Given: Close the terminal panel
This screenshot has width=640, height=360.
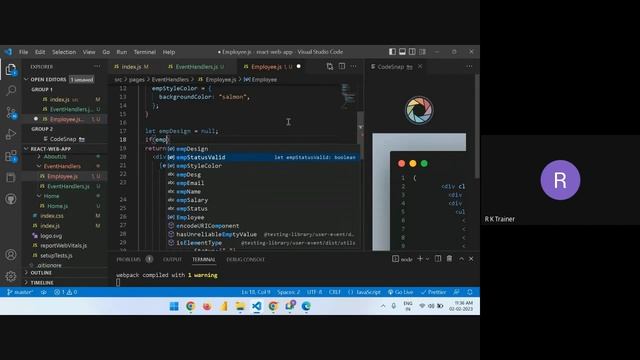Looking at the screenshot, I should [x=471, y=259].
